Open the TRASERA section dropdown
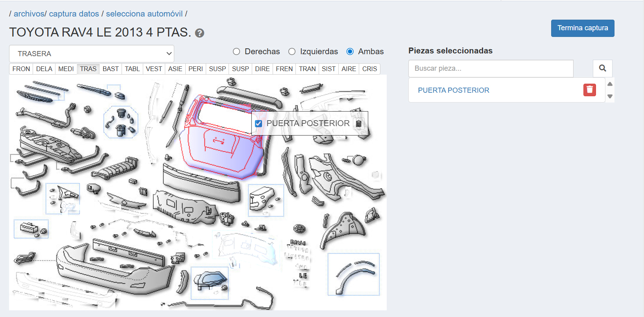This screenshot has width=644, height=317. pos(92,54)
